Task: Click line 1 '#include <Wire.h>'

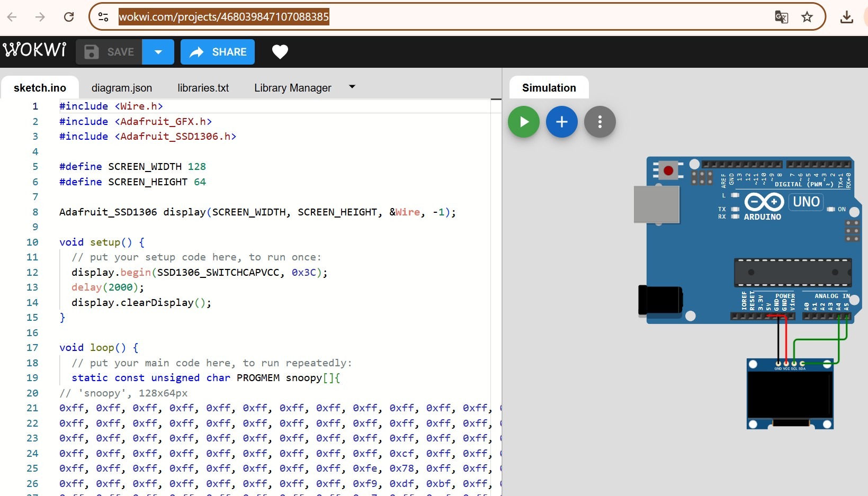Action: pyautogui.click(x=111, y=106)
